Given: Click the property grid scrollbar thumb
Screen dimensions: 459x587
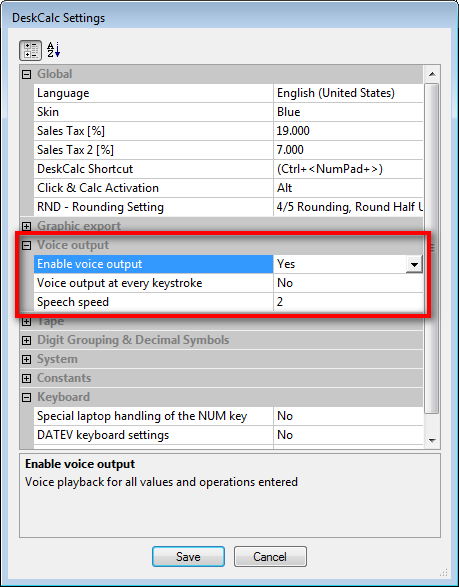Looking at the screenshot, I should pyautogui.click(x=432, y=249).
